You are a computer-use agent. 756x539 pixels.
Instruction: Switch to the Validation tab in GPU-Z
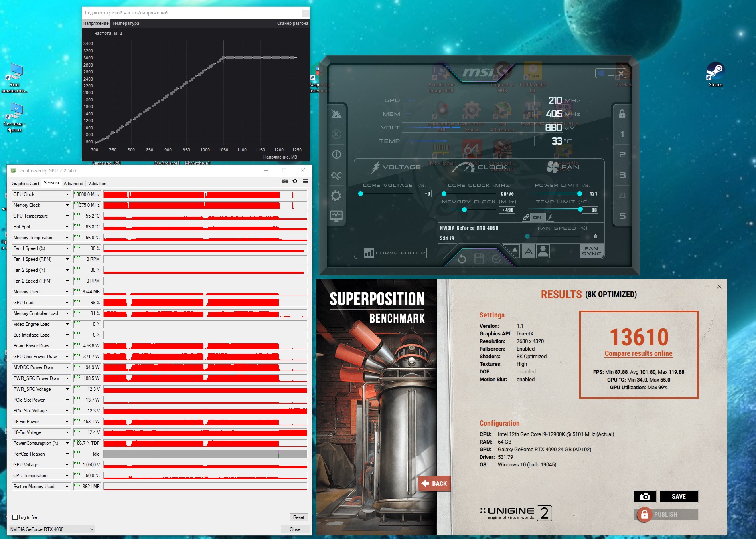(97, 184)
